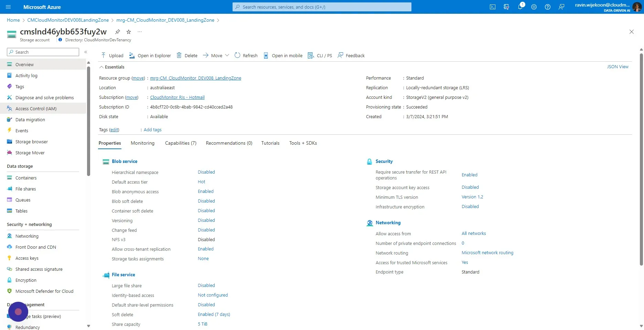Collapse the left navigation menu chevron

coord(86,52)
